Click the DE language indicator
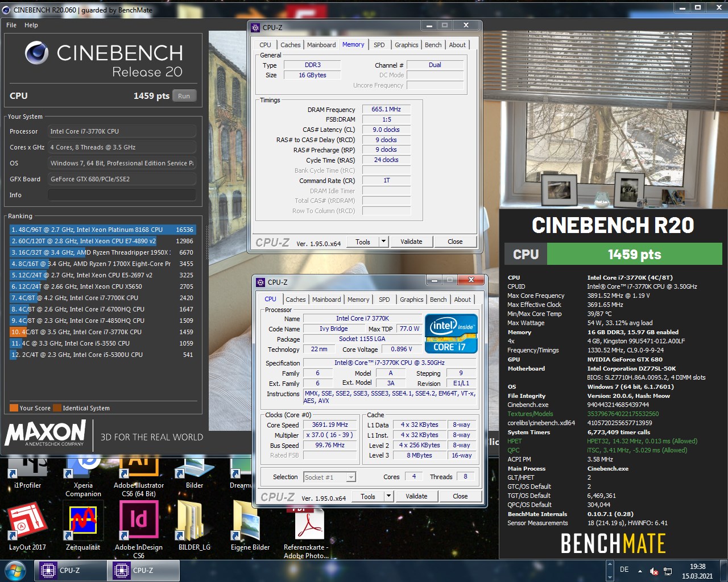Image resolution: width=728 pixels, height=582 pixels. coord(624,569)
